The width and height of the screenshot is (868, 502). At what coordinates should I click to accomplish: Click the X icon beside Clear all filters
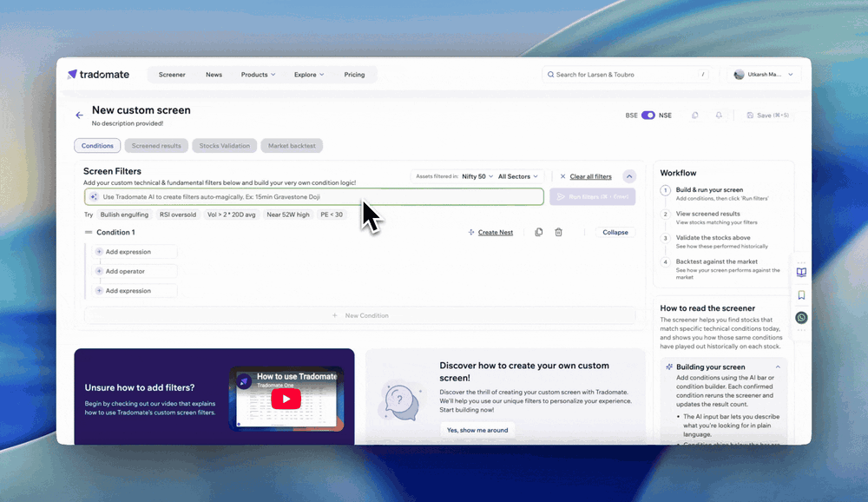pyautogui.click(x=562, y=176)
